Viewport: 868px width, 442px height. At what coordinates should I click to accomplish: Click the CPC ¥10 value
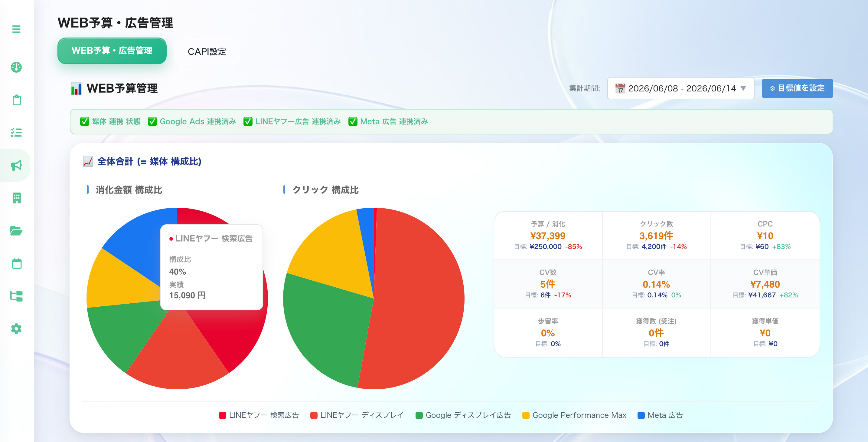coord(765,236)
